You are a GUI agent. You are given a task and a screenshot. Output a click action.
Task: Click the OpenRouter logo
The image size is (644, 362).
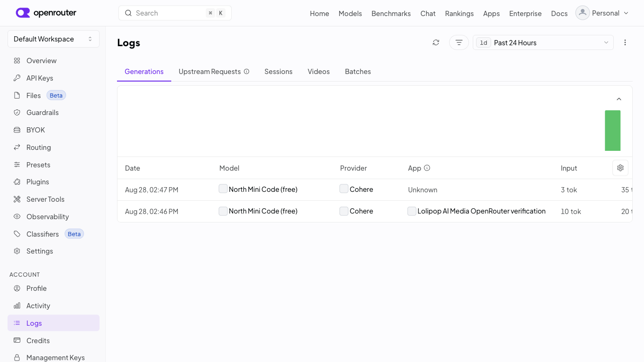pos(46,13)
